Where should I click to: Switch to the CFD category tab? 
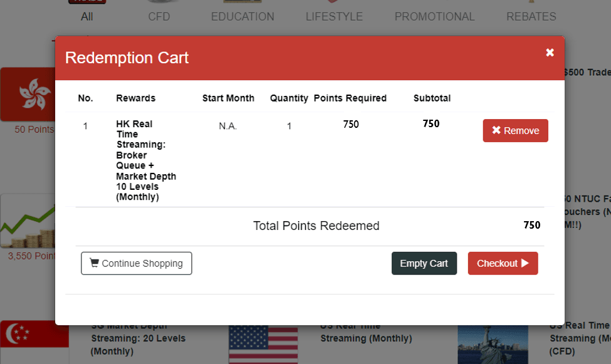[159, 16]
